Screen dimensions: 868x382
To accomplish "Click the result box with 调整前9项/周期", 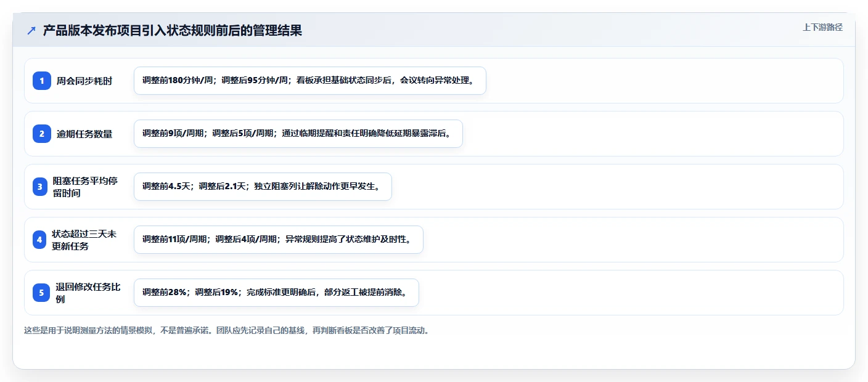I will coord(298,134).
